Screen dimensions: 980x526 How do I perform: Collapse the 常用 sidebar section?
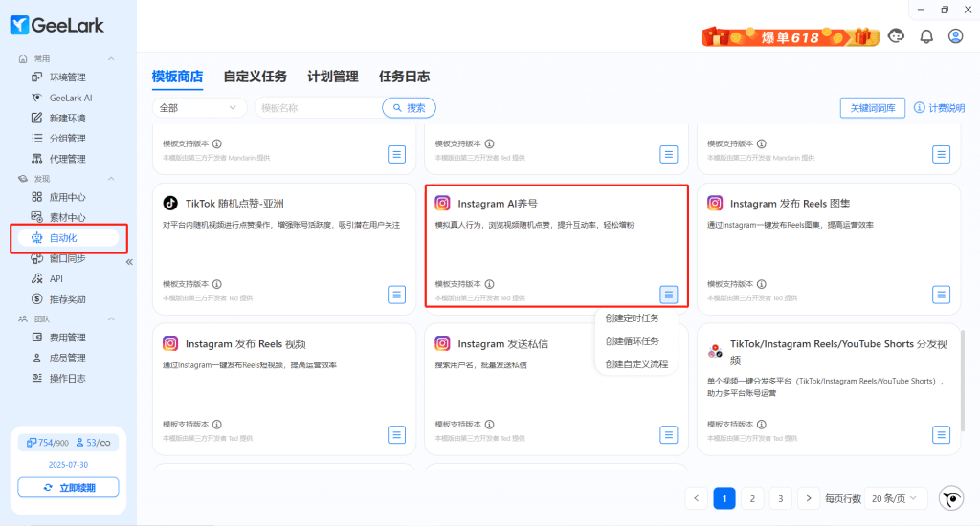pyautogui.click(x=111, y=58)
